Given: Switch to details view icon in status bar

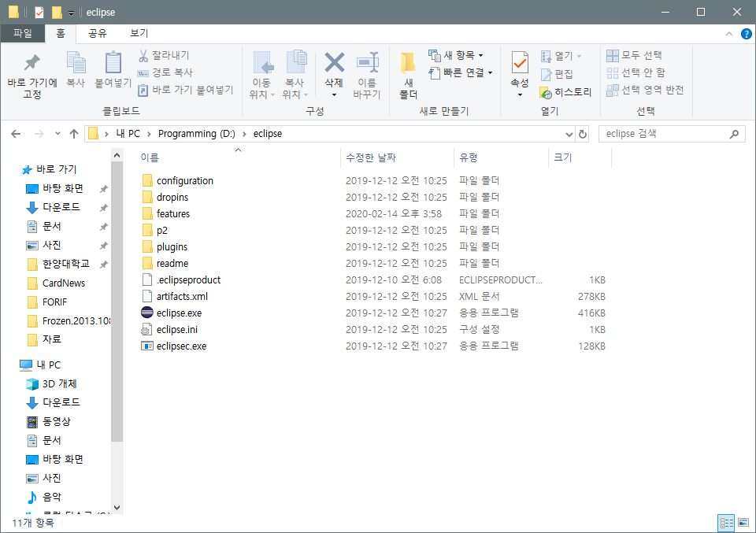Looking at the screenshot, I should click(726, 523).
